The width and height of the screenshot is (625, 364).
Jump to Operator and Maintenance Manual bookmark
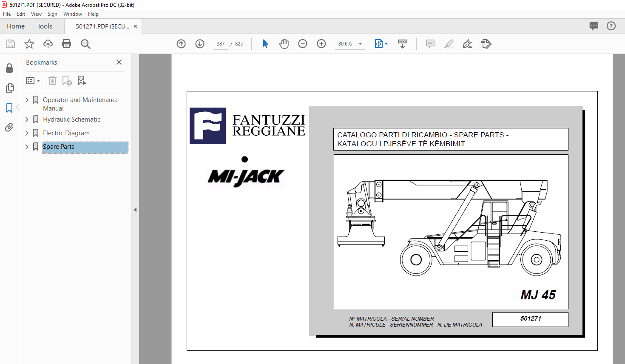(x=81, y=104)
